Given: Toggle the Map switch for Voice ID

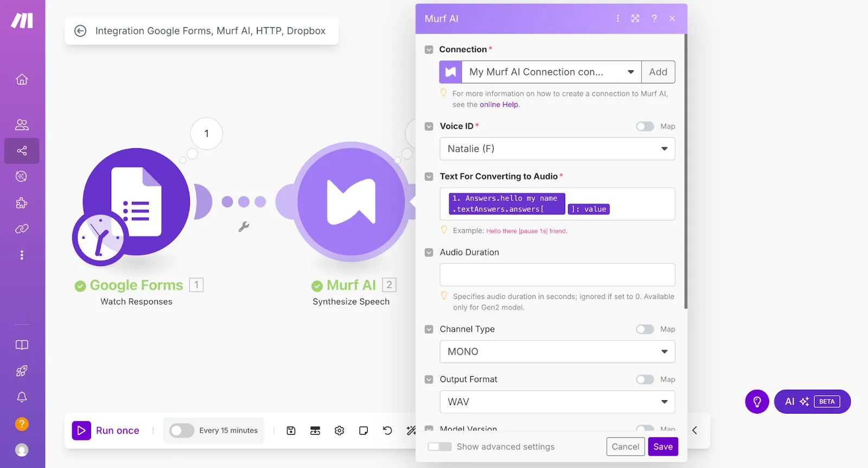Looking at the screenshot, I should 645,127.
